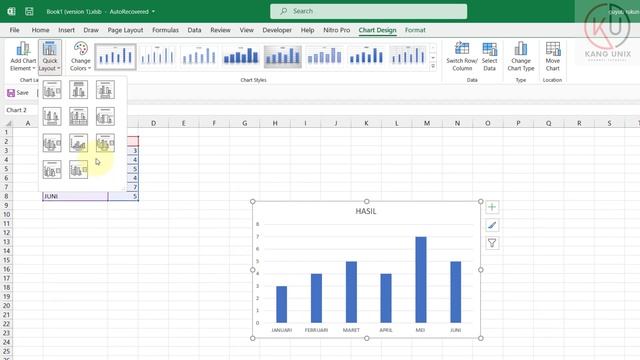The height and width of the screenshot is (360, 640).
Task: Switch to the Draw tab
Action: [x=91, y=30]
